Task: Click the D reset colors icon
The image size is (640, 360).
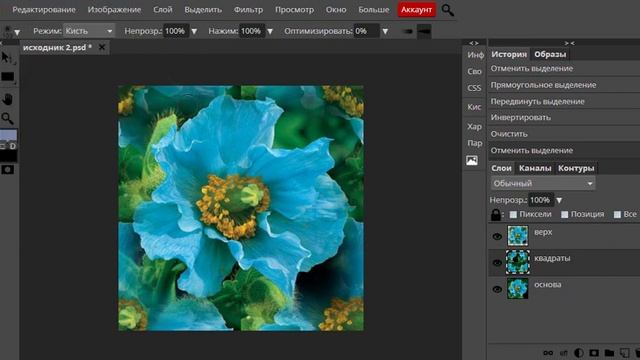Action: coord(13,146)
